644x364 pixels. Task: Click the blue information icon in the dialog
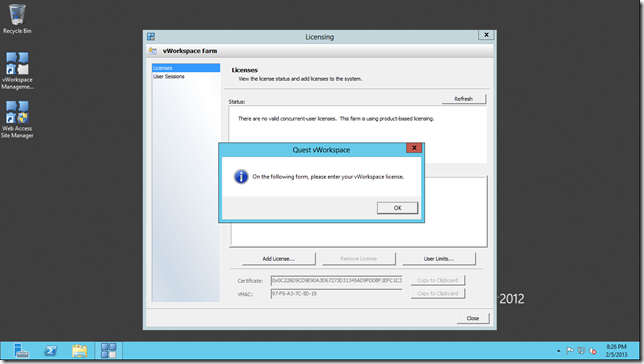[241, 177]
